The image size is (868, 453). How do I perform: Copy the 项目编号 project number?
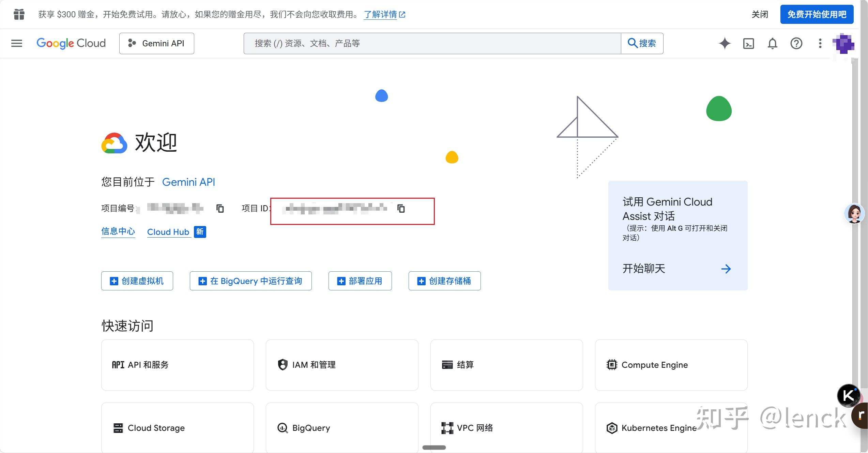click(220, 208)
